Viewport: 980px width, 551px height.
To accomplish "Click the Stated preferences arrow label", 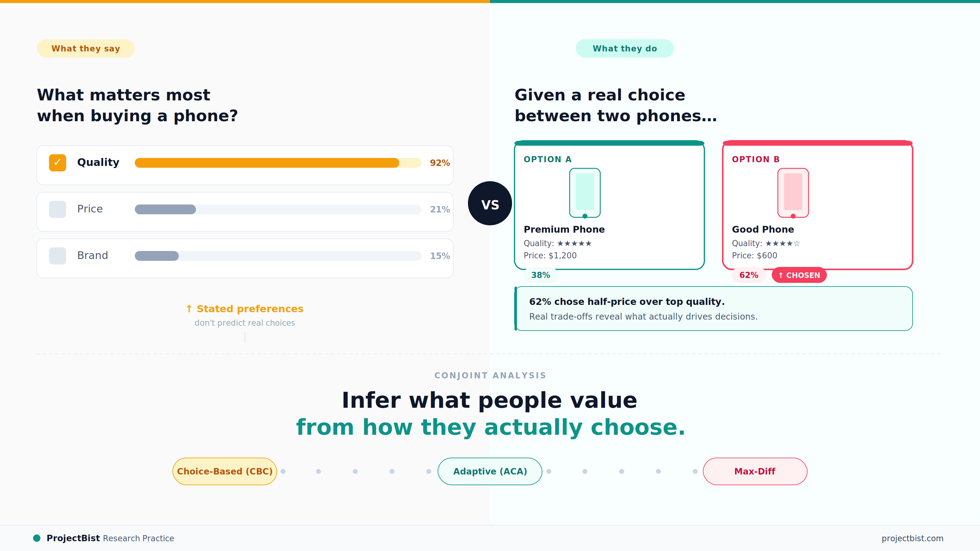I will click(x=245, y=309).
